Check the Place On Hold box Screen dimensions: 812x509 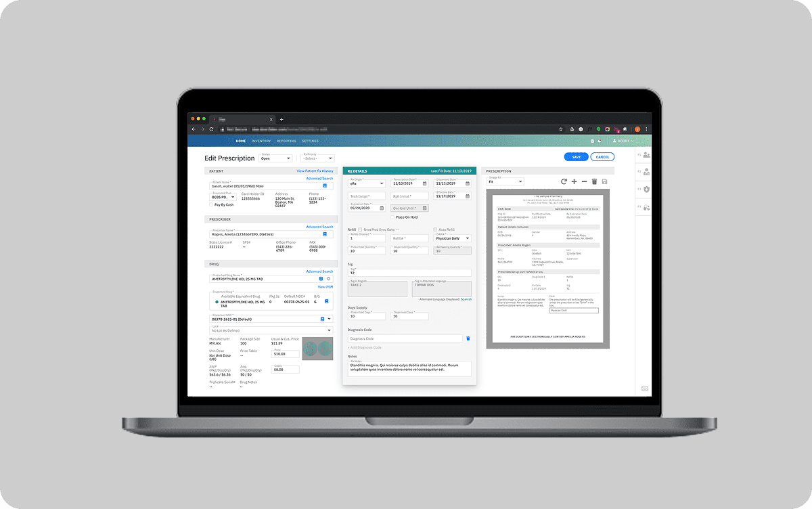(391, 217)
